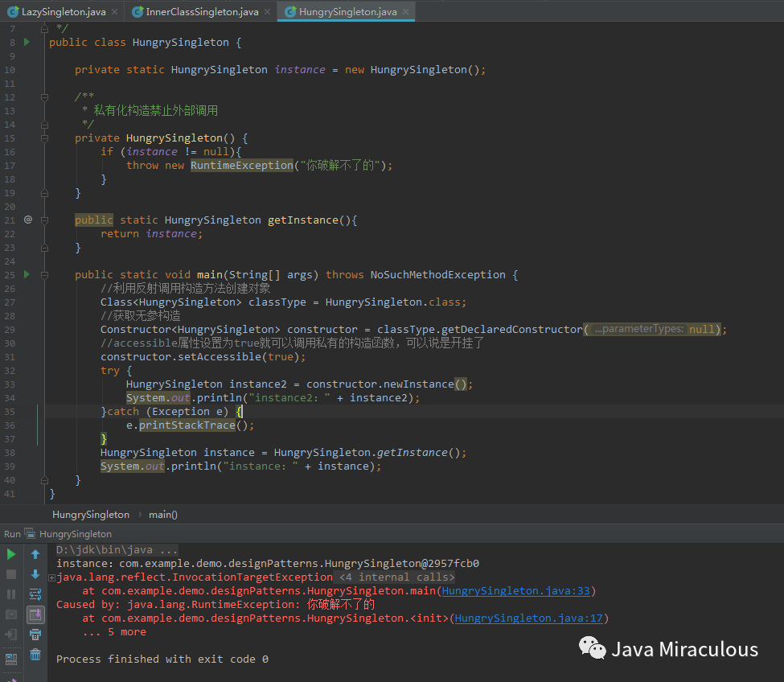784x682 pixels.
Task: Run main method from gutter arrow at line 25
Action: [27, 274]
